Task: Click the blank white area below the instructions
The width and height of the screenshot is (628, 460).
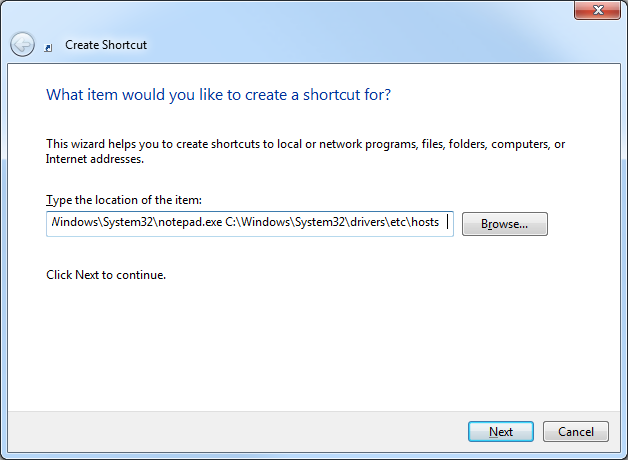Action: click(312, 344)
